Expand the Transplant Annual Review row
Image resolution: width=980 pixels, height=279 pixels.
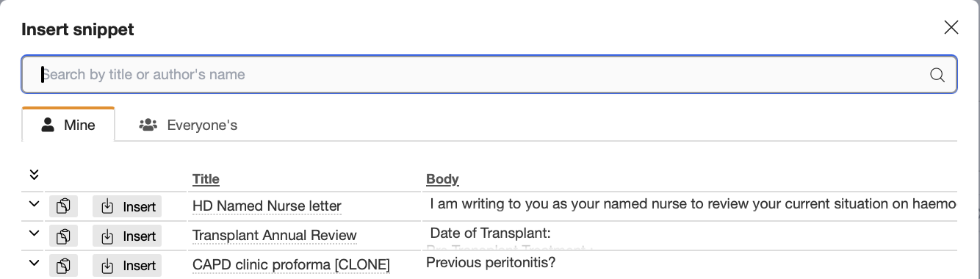coord(33,233)
